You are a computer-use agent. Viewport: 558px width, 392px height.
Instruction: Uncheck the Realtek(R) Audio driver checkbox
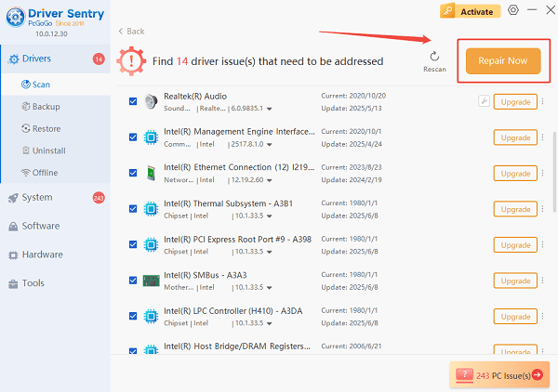(133, 101)
